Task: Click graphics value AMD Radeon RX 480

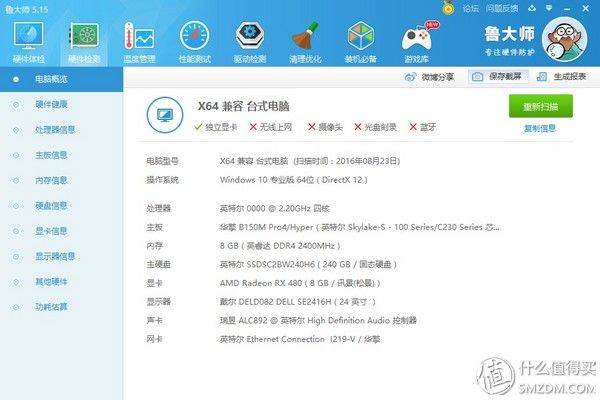Action: [x=300, y=283]
